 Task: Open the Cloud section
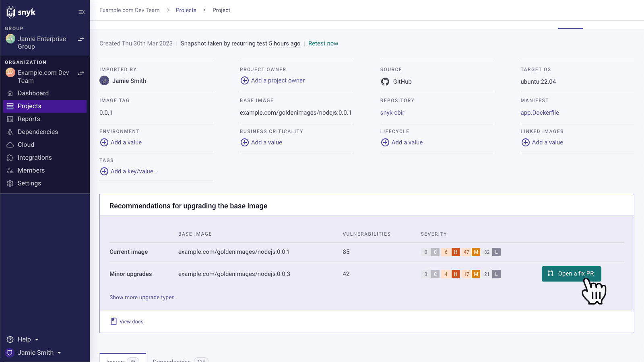(x=45, y=145)
